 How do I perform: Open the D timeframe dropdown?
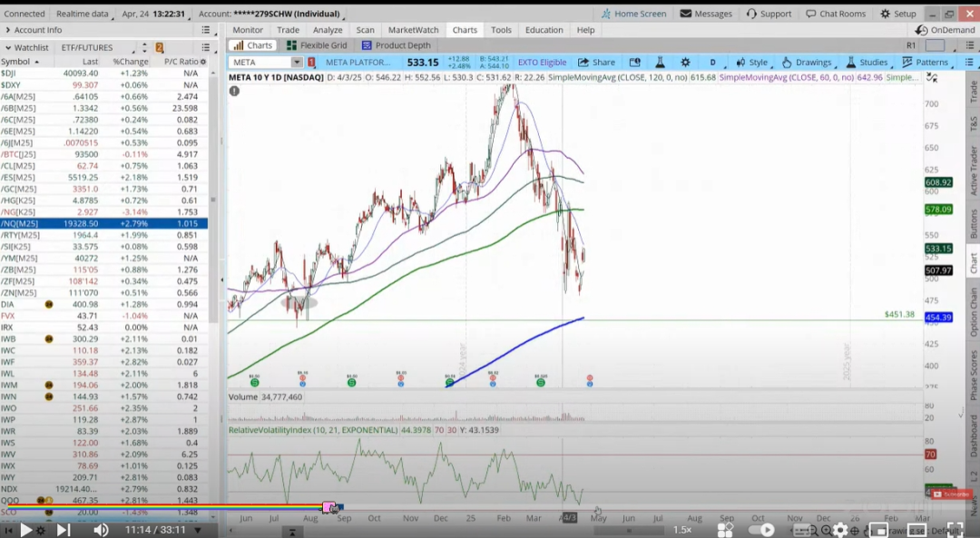712,62
